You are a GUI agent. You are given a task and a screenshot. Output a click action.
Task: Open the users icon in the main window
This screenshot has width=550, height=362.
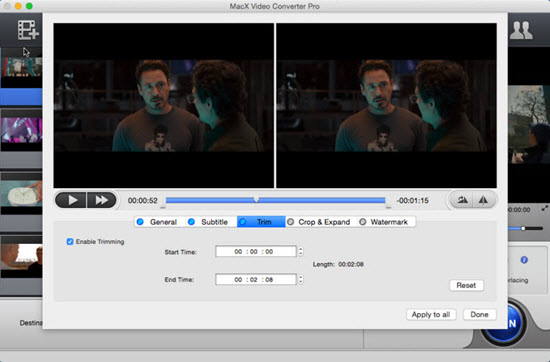click(x=521, y=30)
